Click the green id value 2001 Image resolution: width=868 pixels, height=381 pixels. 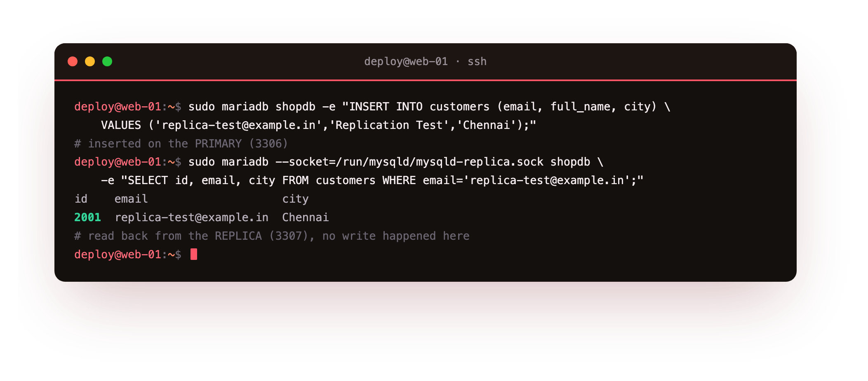click(87, 217)
